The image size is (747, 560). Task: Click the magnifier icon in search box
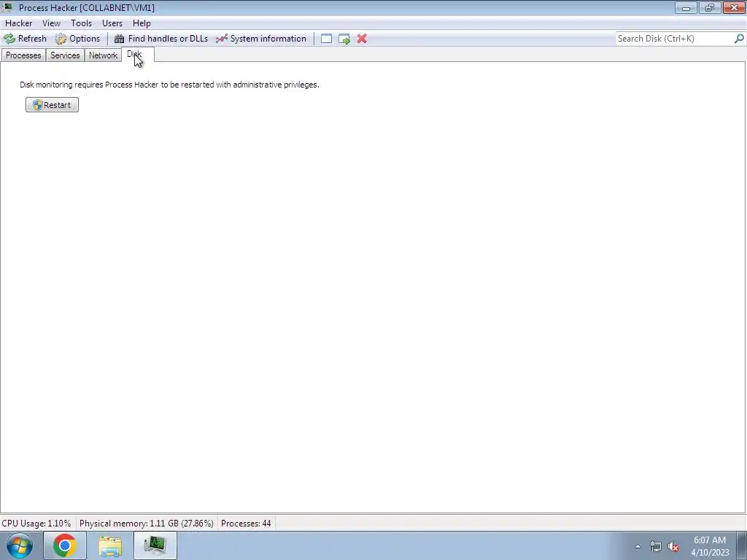coord(739,39)
